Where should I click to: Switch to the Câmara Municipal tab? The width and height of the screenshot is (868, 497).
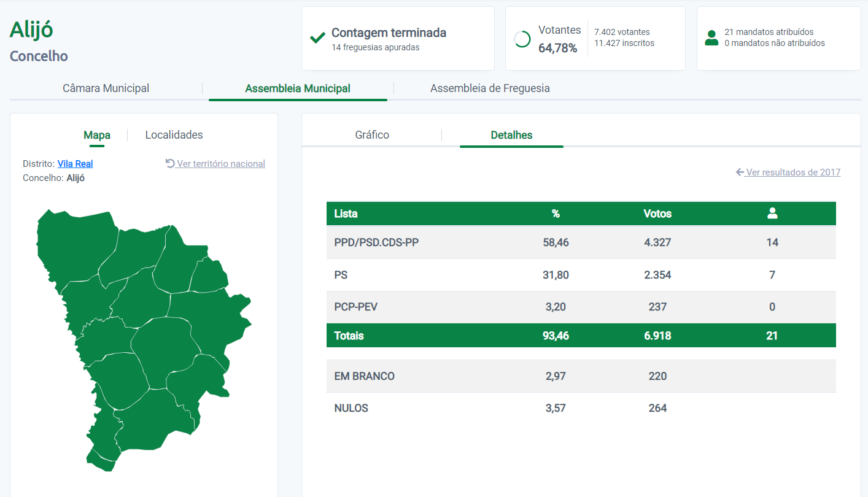coord(106,88)
